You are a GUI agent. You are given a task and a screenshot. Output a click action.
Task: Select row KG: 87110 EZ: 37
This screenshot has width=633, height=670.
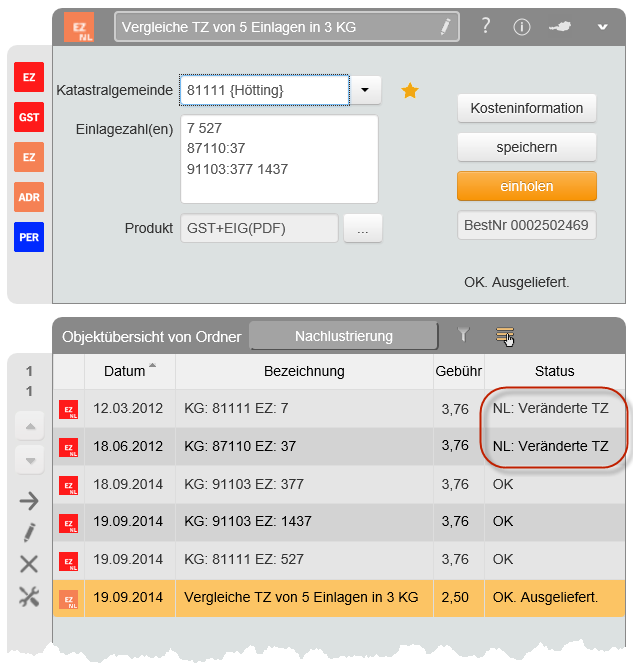click(339, 447)
